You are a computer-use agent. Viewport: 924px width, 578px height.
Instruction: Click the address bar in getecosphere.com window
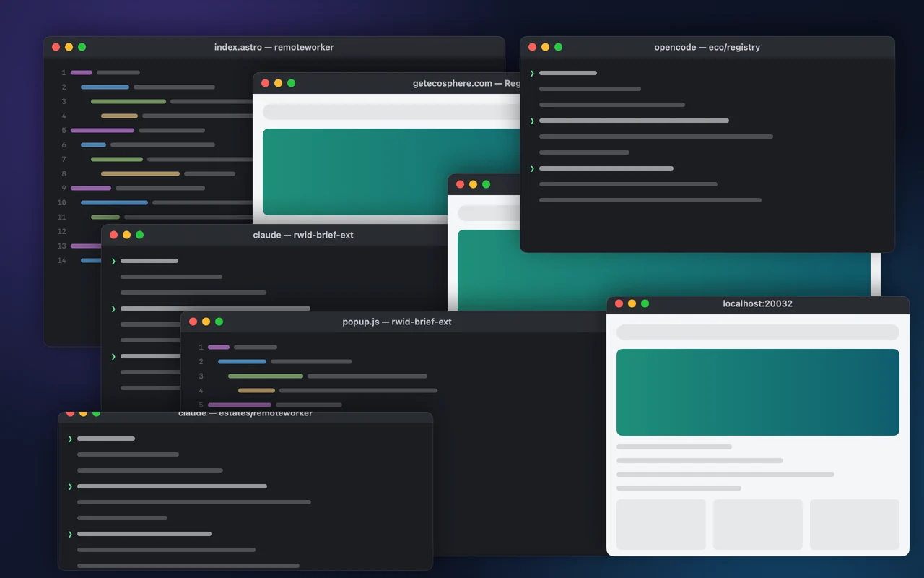tap(391, 112)
